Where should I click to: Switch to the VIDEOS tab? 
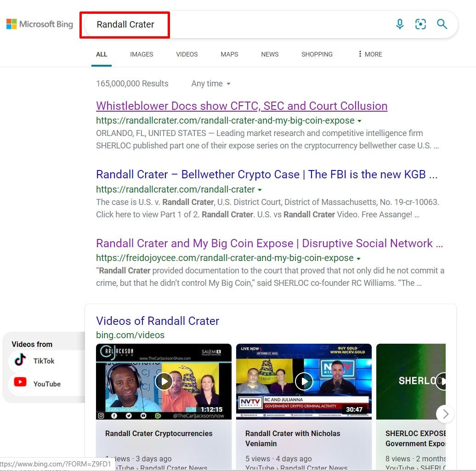click(x=187, y=54)
